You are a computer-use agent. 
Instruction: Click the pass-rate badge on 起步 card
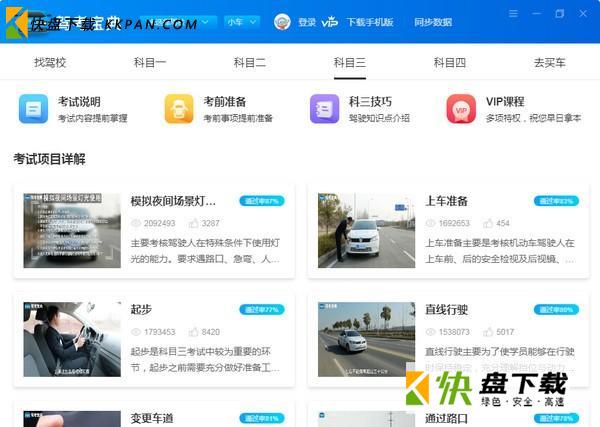coord(262,309)
